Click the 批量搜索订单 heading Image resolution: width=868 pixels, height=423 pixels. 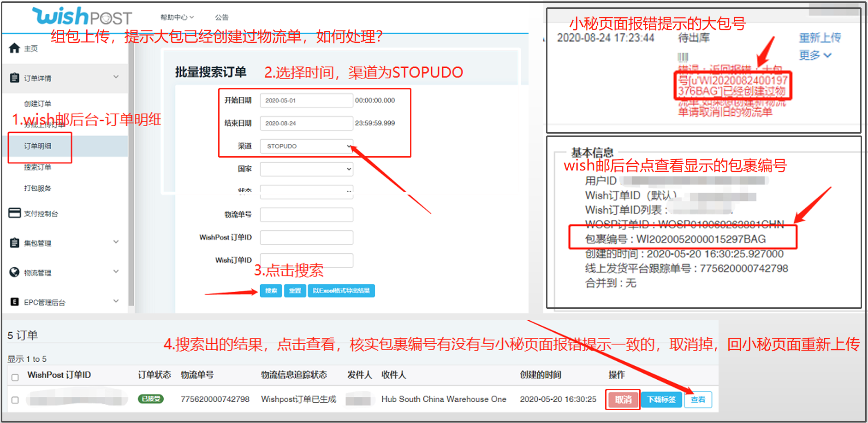coord(211,72)
